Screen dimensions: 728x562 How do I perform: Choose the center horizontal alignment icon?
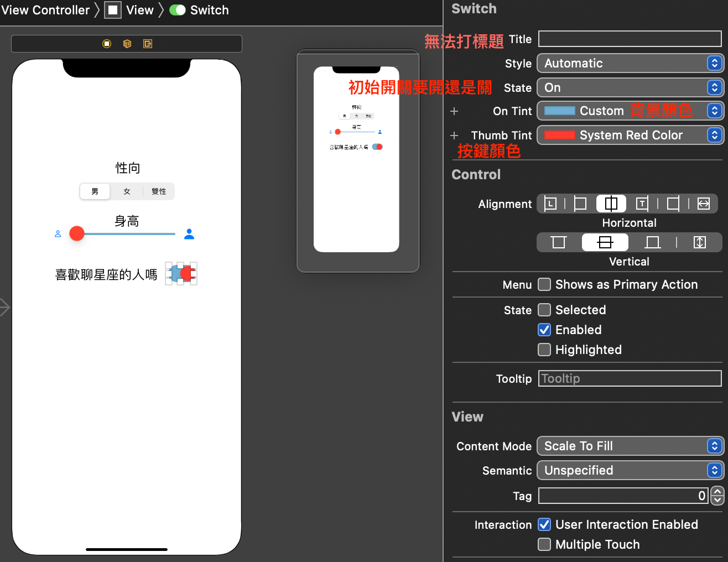tap(611, 204)
